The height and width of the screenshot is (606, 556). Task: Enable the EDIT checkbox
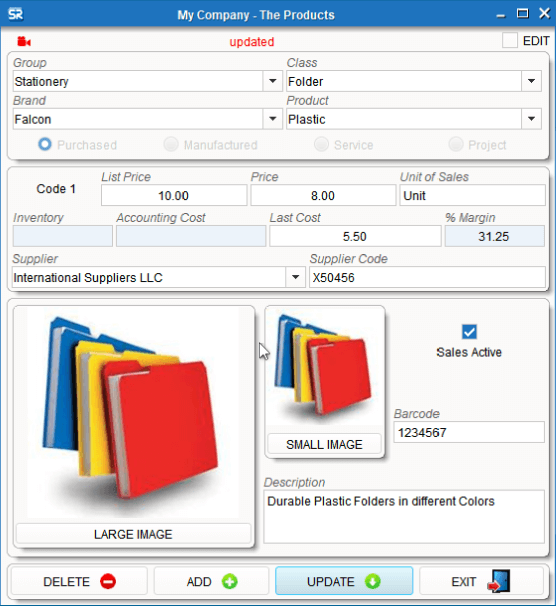(510, 40)
